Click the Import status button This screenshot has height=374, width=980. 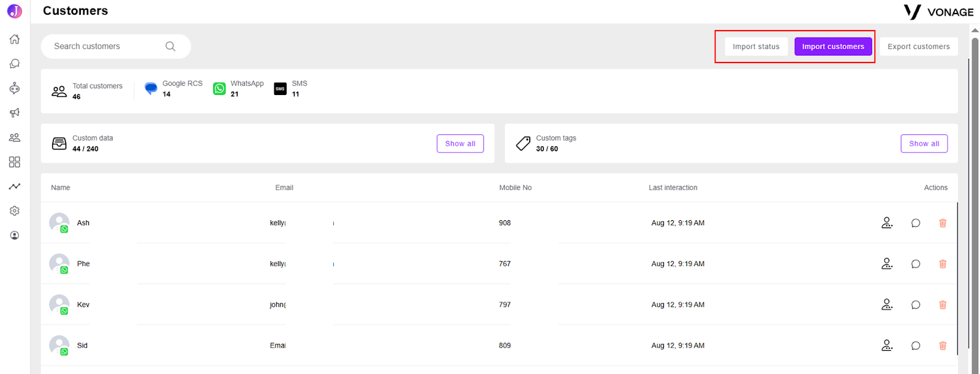coord(756,47)
